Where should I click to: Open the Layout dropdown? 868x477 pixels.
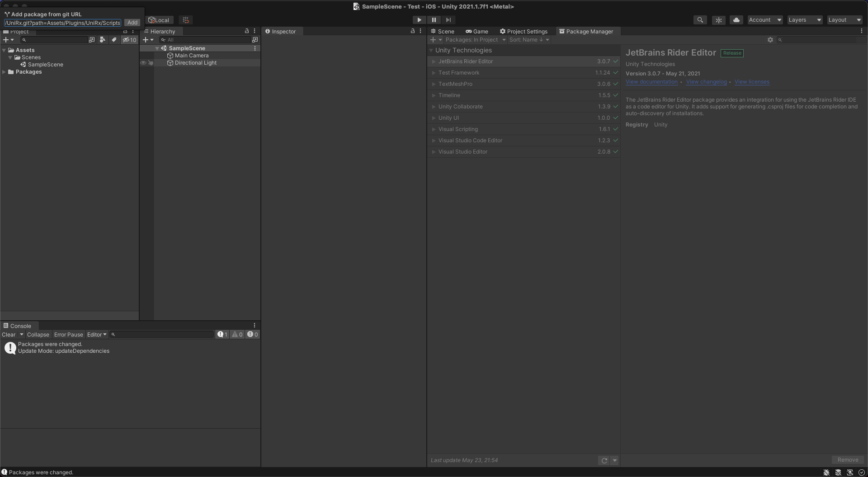click(x=844, y=20)
